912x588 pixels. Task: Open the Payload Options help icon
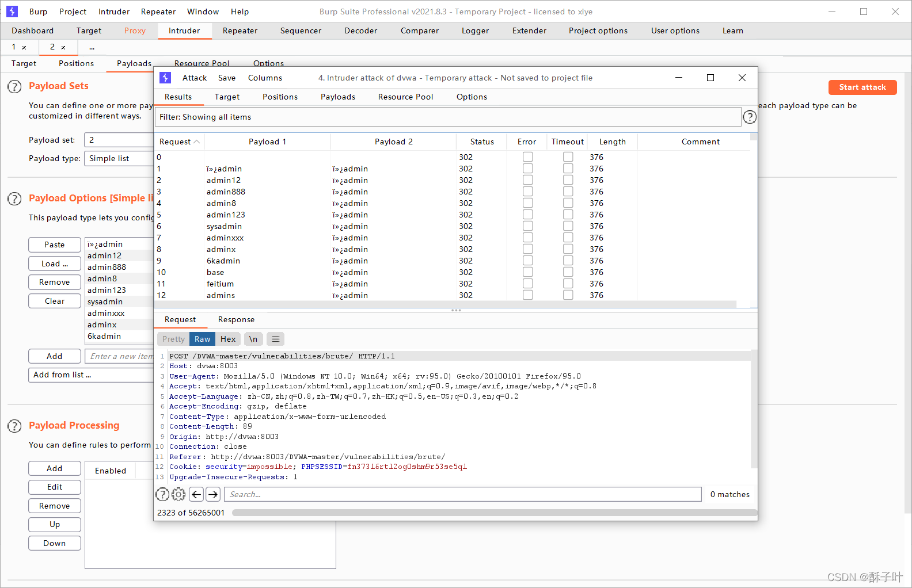[x=14, y=199]
